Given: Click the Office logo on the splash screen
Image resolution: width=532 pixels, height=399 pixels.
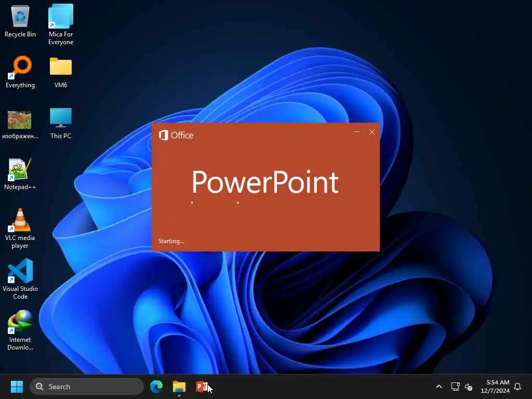Looking at the screenshot, I should point(176,135).
